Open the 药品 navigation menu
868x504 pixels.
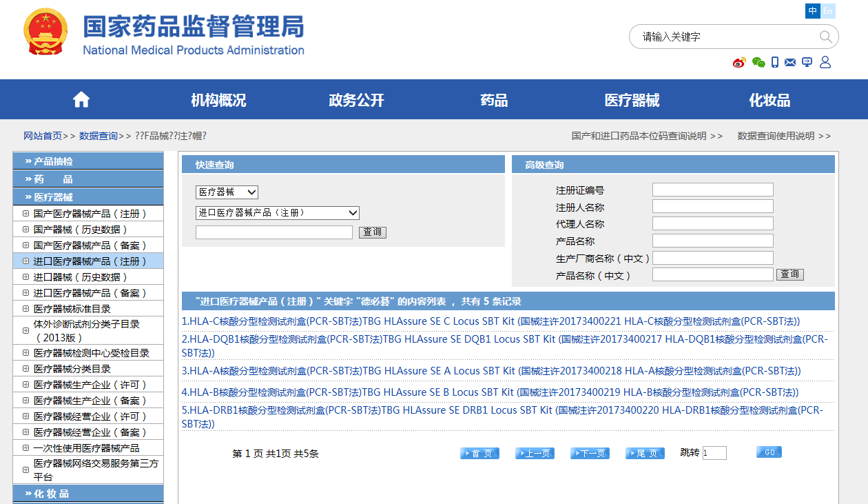[x=494, y=100]
